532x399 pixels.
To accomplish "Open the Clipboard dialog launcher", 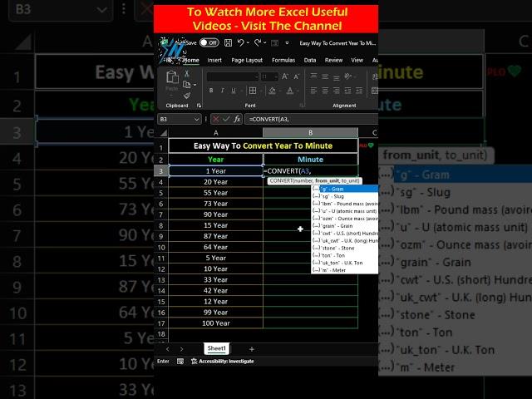I will click(x=199, y=106).
